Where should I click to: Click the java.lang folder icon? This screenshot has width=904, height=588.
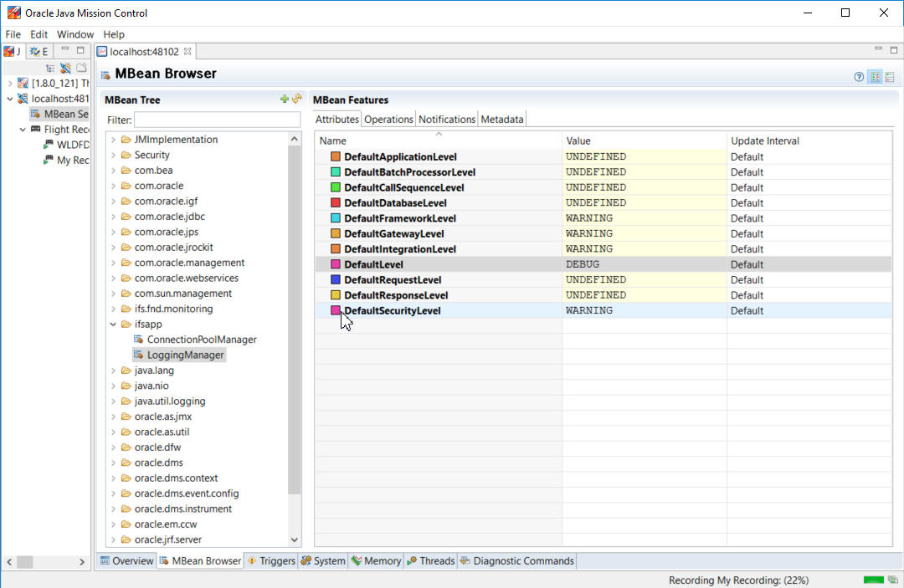(x=126, y=371)
